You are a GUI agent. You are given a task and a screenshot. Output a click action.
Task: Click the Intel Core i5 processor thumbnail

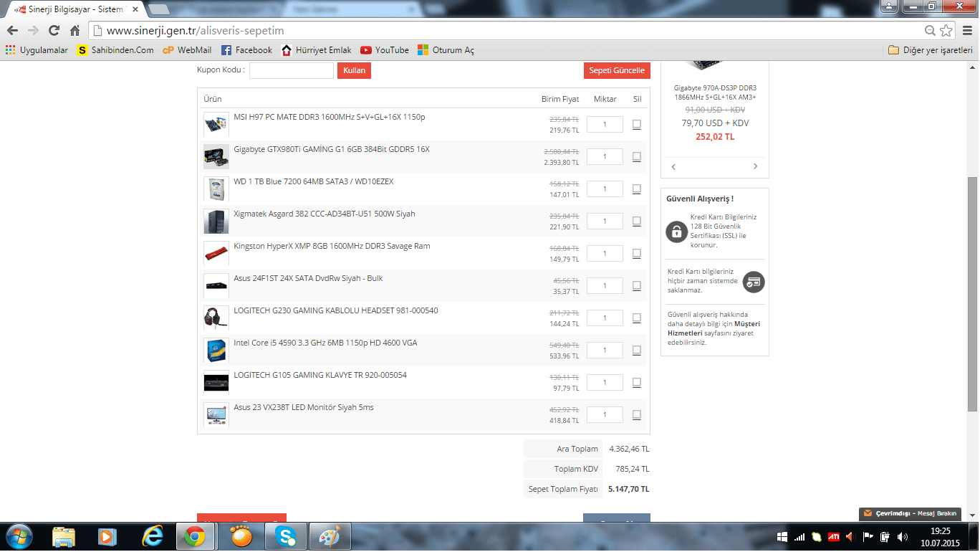(x=216, y=351)
